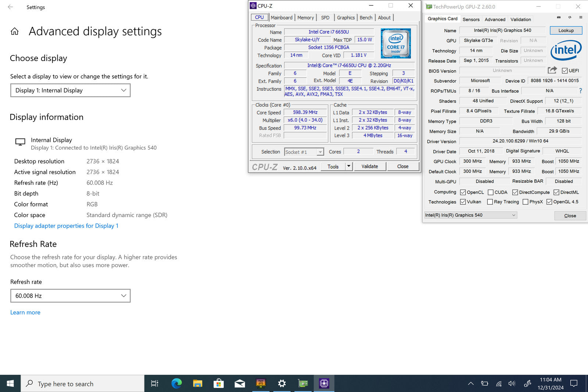Open the Choose display dropdown
588x392 pixels.
tap(71, 90)
